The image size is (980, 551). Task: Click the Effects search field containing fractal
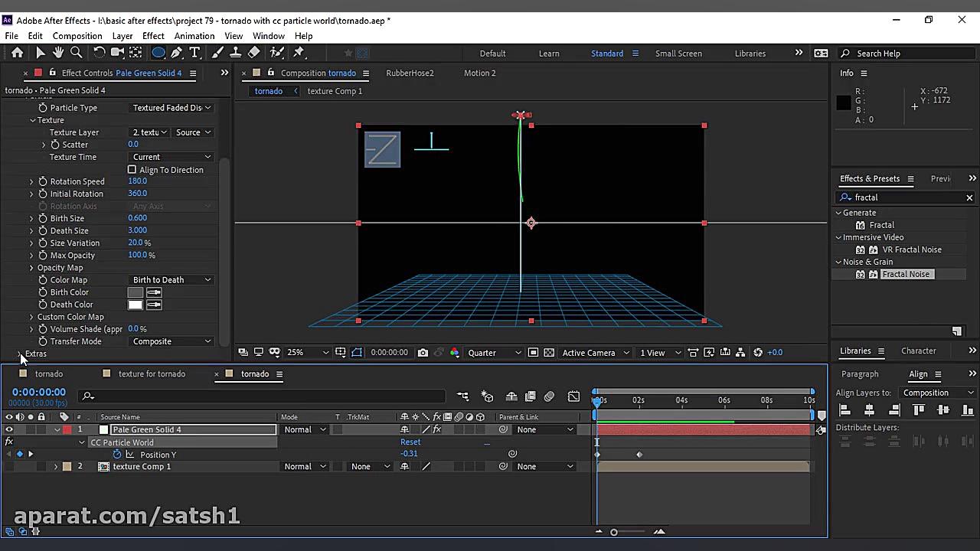903,197
